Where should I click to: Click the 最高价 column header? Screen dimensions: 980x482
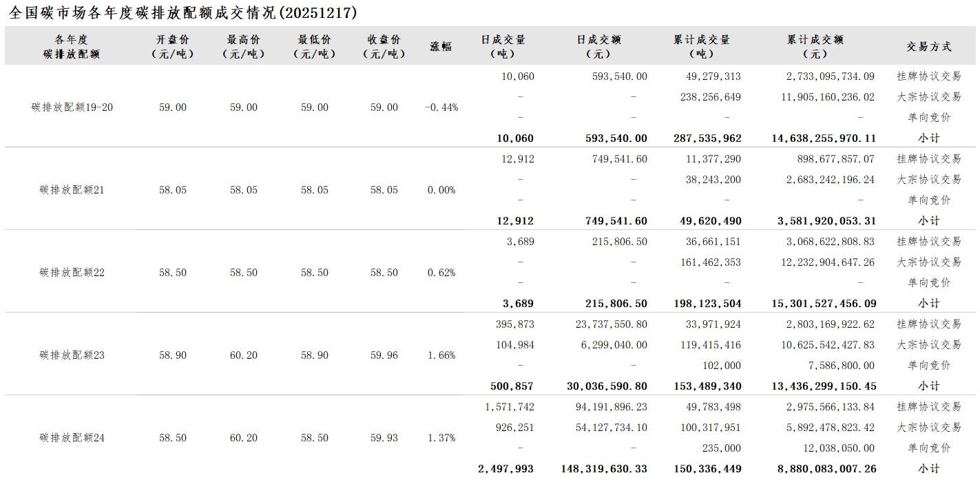(x=243, y=46)
